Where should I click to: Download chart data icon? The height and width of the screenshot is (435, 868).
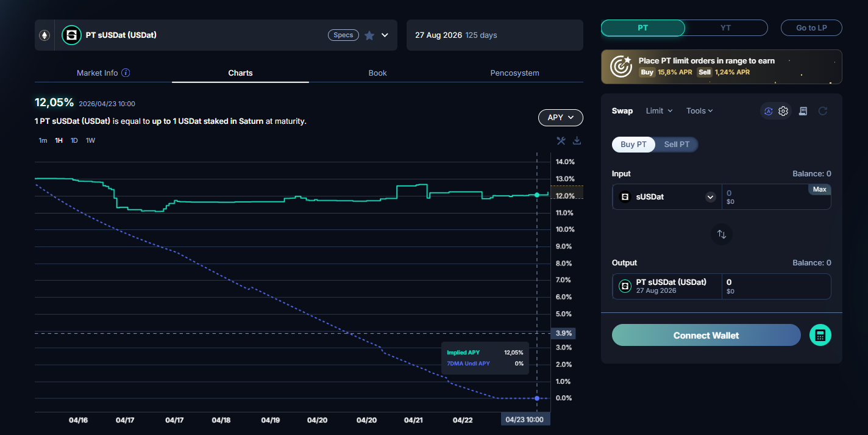point(577,141)
